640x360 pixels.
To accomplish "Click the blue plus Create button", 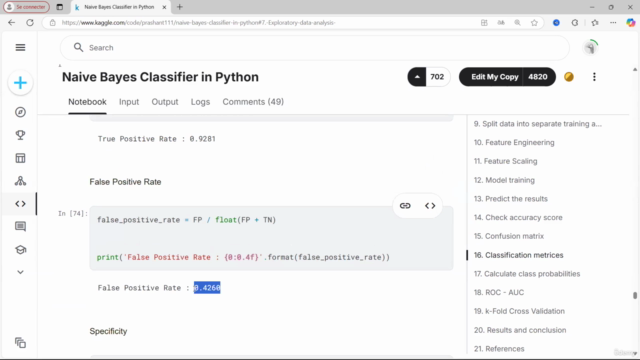I will 20,83.
